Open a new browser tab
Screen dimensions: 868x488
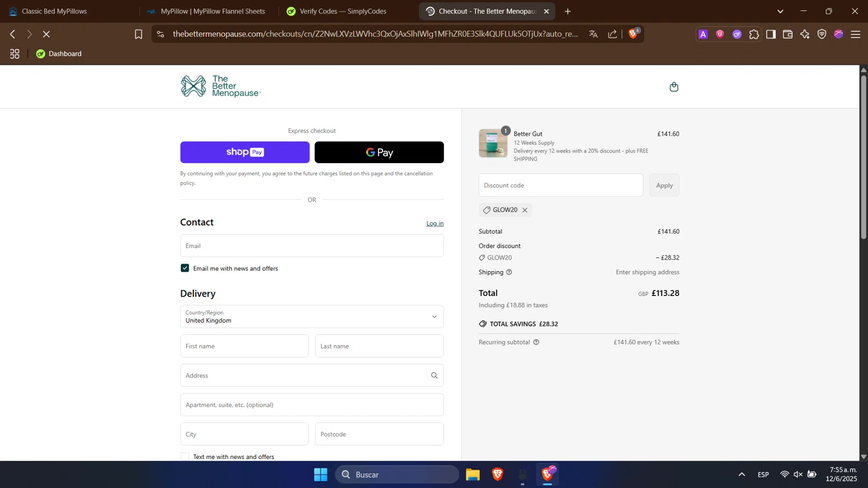point(568,12)
